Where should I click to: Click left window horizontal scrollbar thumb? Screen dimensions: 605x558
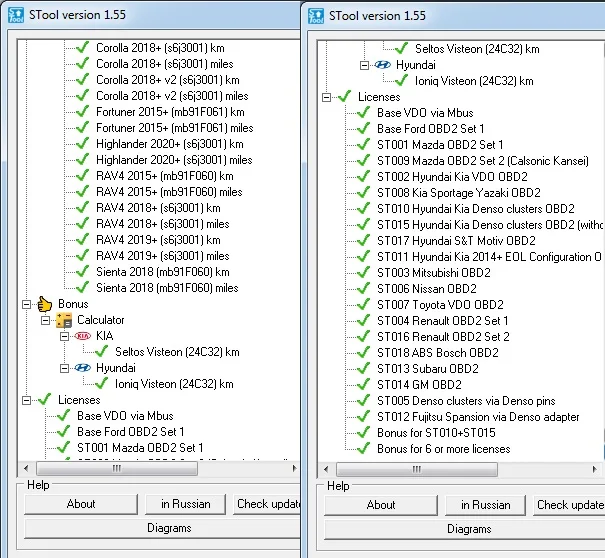click(117, 468)
